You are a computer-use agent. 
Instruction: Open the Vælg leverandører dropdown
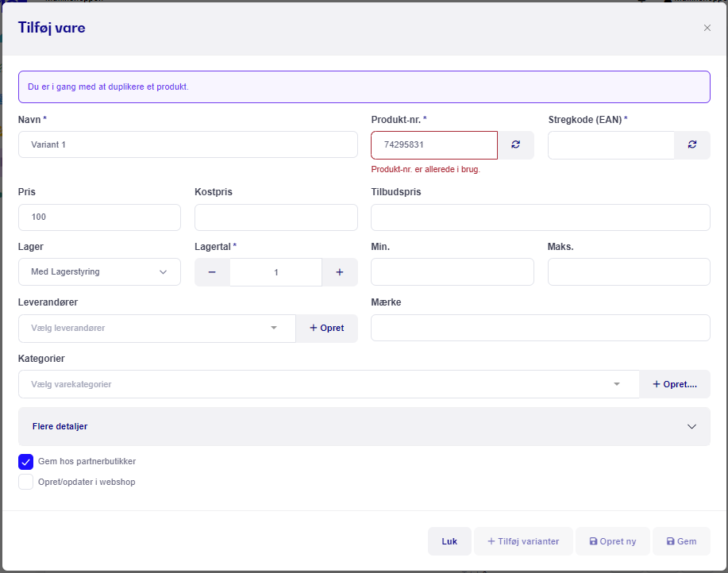[157, 329]
